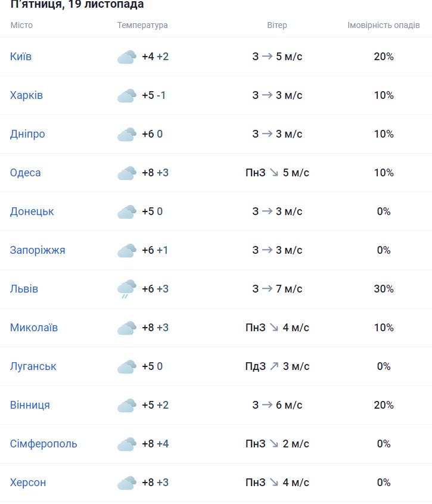Click the wind direction arrow for Луганськ
Viewport: 432px width, 504px height.
click(x=274, y=366)
